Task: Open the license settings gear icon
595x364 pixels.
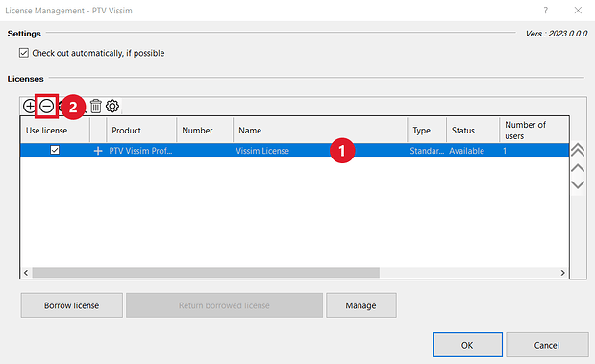Action: (112, 107)
